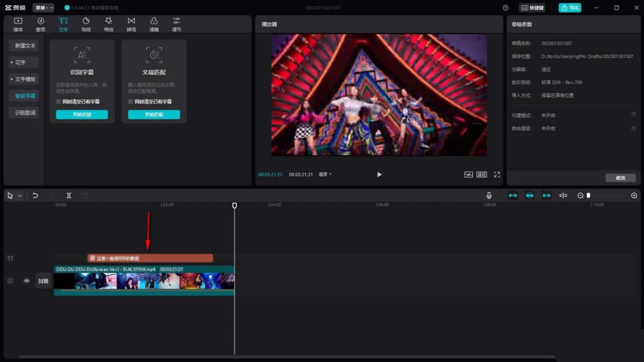Click the undo icon above the timeline
Viewport: 644px width, 362px height.
tap(36, 195)
